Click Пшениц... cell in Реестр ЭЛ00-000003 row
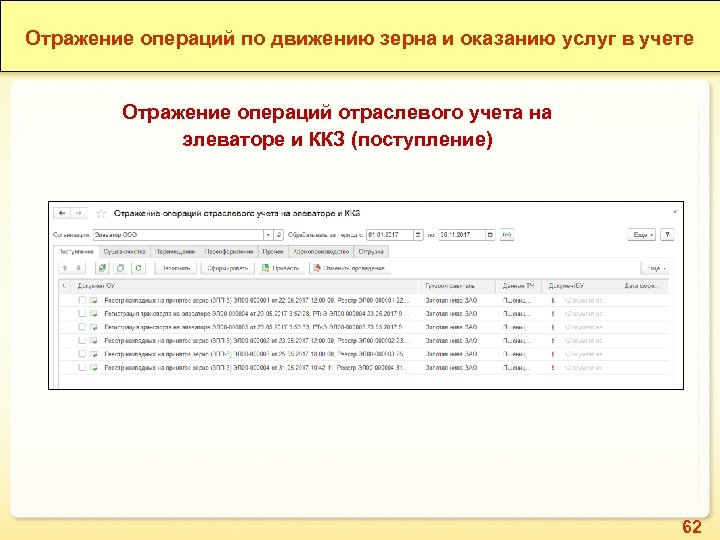The width and height of the screenshot is (720, 540). pos(514,354)
